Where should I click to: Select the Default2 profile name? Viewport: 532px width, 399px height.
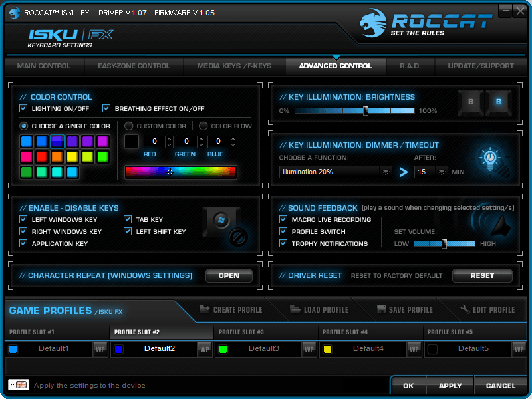160,348
